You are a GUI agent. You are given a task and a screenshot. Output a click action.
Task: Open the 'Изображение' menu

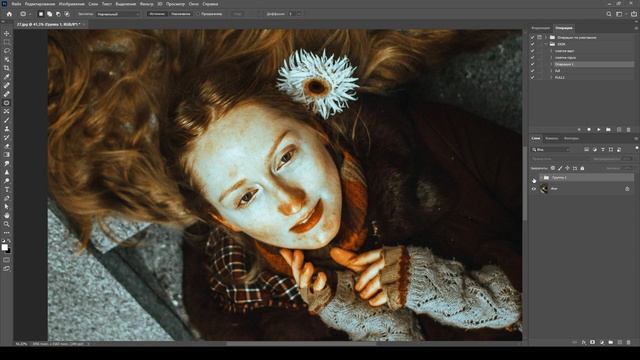tap(71, 4)
